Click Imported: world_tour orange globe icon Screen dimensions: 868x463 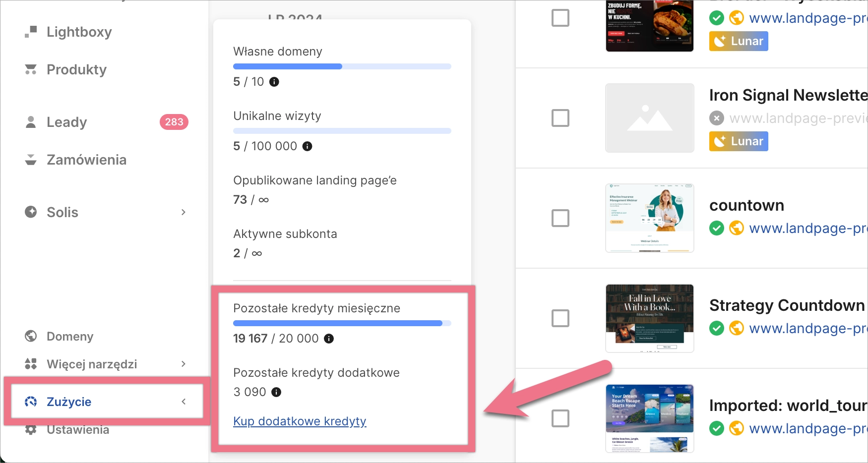pyautogui.click(x=737, y=428)
